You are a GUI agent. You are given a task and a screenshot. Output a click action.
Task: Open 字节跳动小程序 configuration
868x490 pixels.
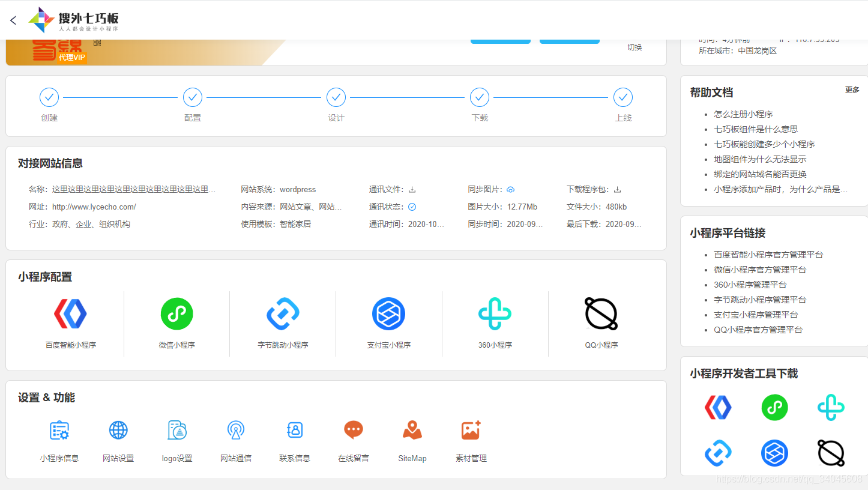point(283,323)
